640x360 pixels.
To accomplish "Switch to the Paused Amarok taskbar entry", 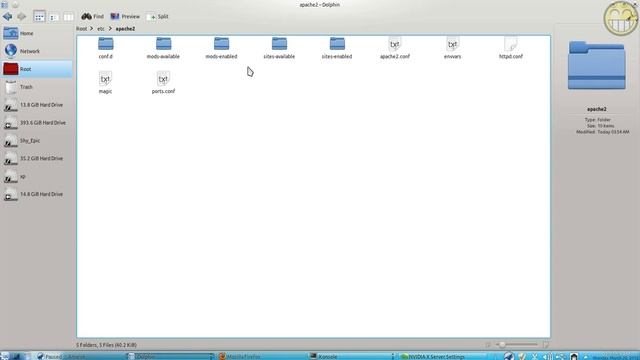I will 80,356.
